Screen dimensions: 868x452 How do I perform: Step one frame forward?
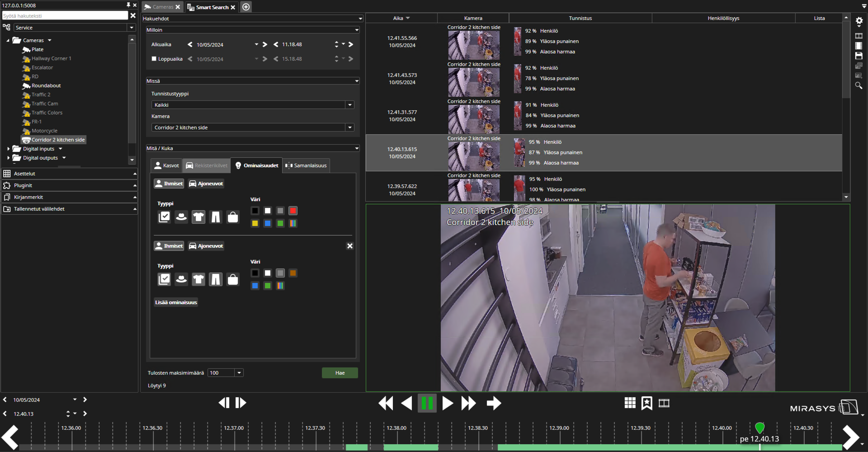coord(241,403)
